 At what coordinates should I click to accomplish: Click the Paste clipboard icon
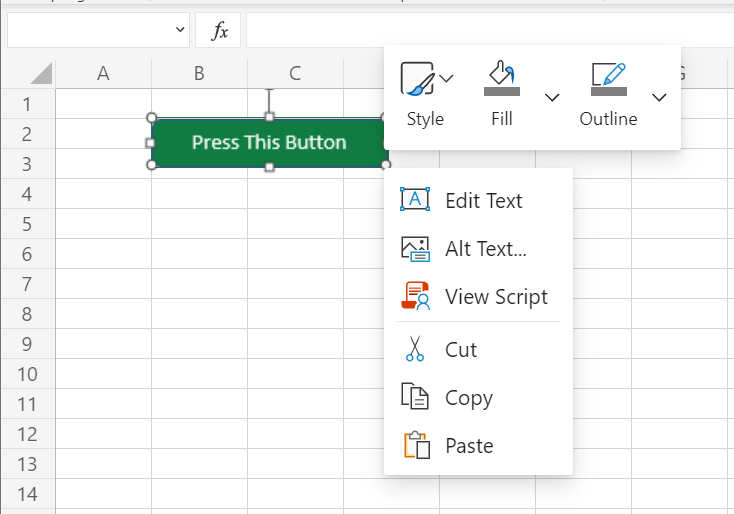click(x=415, y=445)
